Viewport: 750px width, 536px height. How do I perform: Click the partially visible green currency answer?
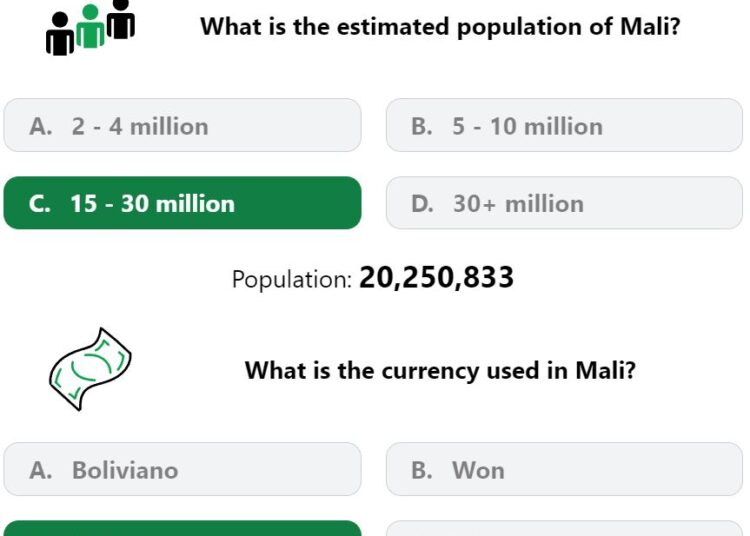point(182,528)
